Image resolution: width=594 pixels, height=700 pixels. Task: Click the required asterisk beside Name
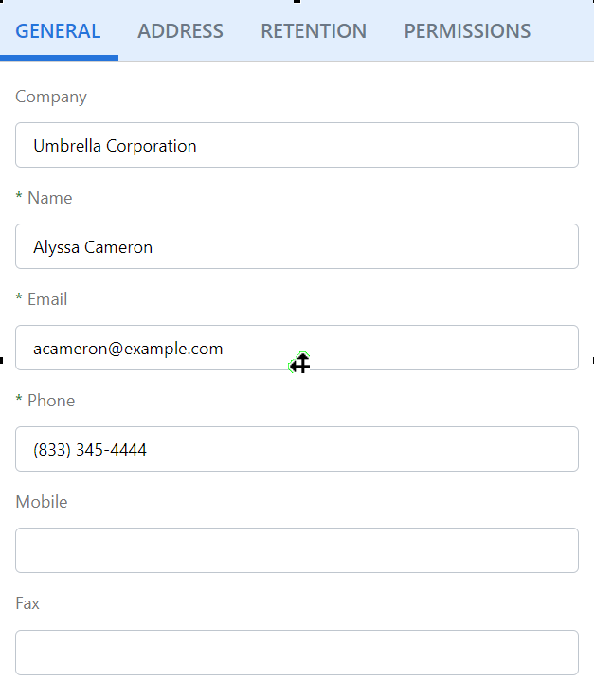19,199
